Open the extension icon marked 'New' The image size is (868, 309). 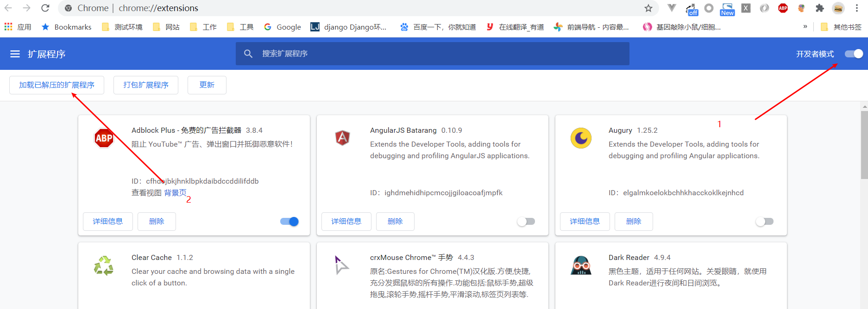click(x=727, y=9)
